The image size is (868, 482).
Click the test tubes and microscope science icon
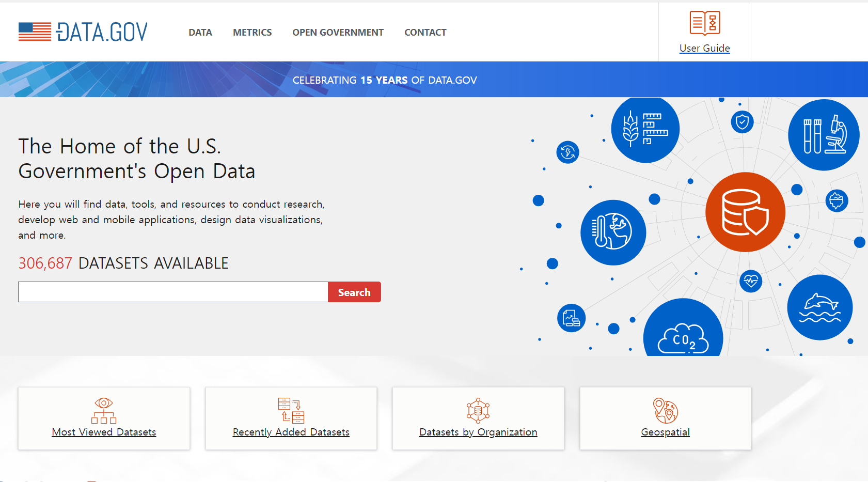point(824,135)
